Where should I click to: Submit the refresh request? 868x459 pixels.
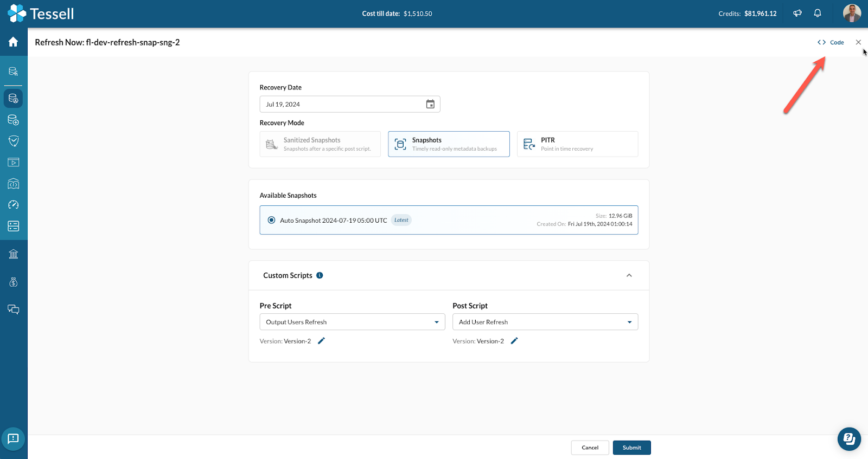pyautogui.click(x=632, y=448)
